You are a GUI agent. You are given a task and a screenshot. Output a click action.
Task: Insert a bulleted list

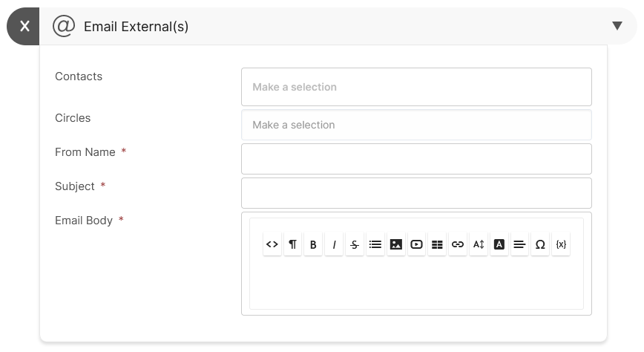pyautogui.click(x=375, y=244)
